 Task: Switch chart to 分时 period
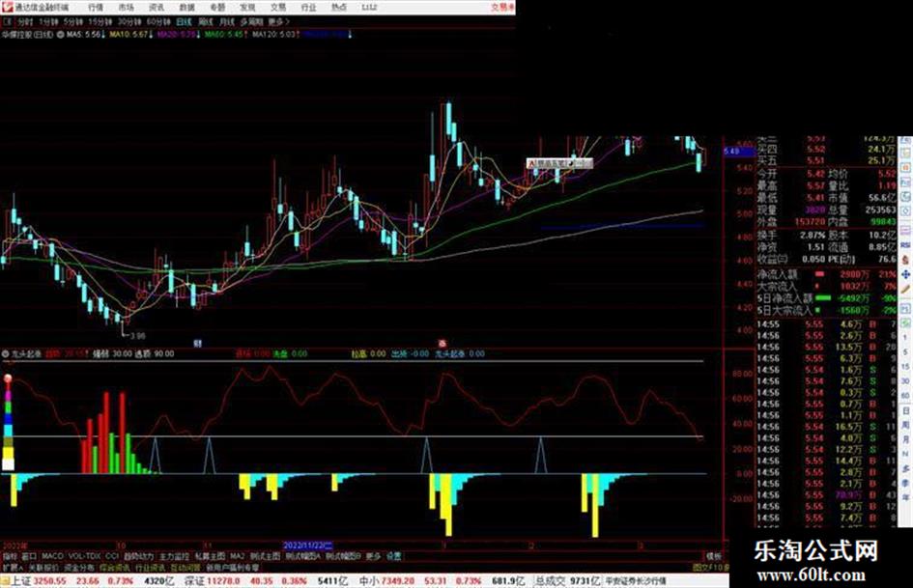[x=25, y=22]
